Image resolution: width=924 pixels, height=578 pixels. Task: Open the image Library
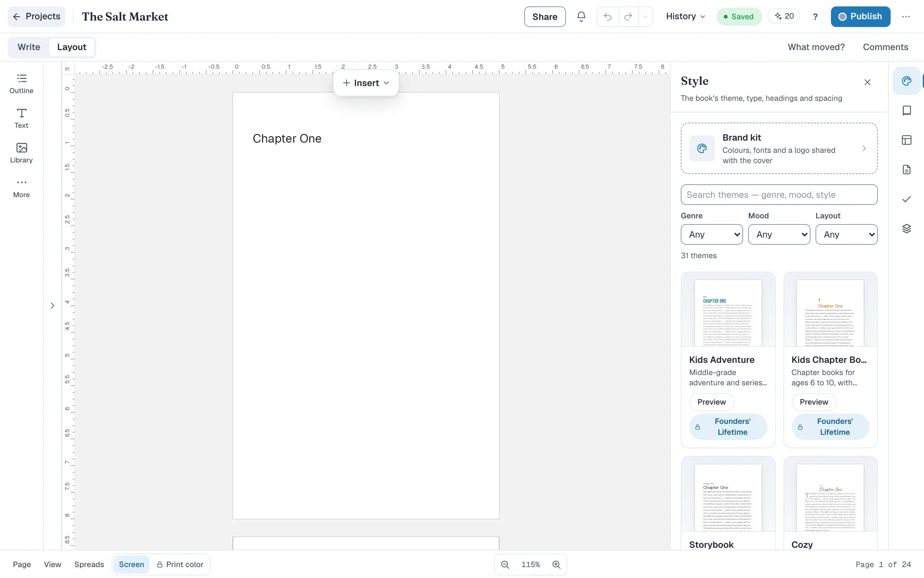(21, 153)
